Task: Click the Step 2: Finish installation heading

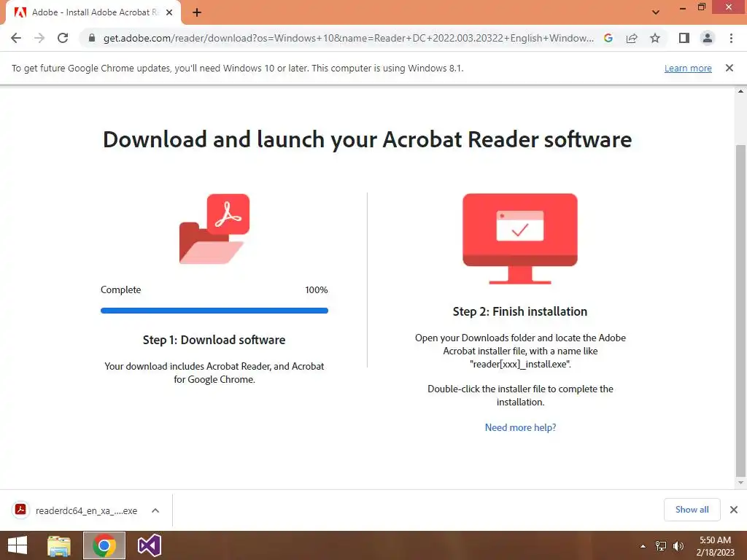Action: (519, 311)
